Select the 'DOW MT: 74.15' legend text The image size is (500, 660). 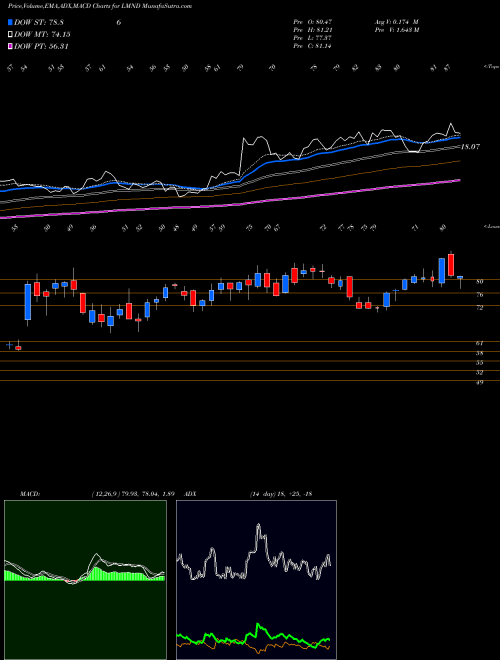[x=42, y=35]
